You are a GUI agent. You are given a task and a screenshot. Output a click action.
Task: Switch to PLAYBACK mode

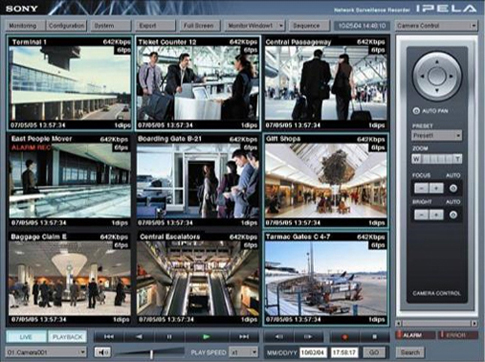pos(67,337)
